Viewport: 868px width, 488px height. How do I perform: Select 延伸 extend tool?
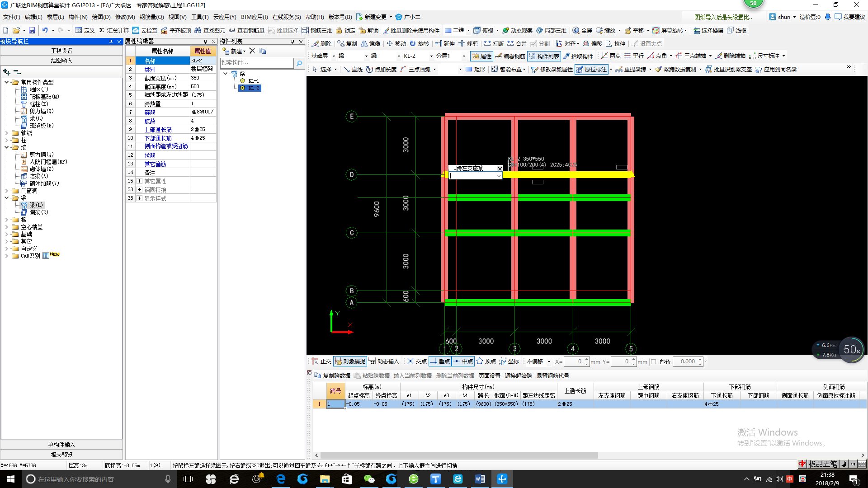click(x=445, y=43)
